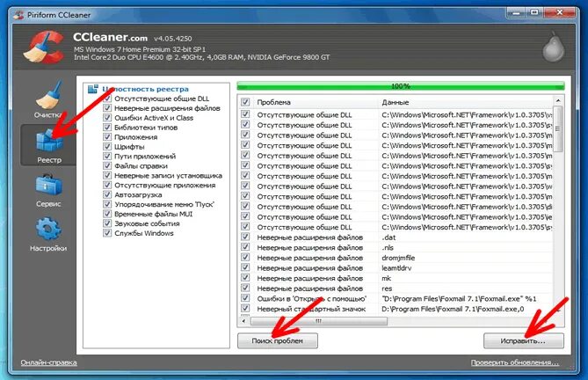The height and width of the screenshot is (380, 588).
Task: Maximize the CCleaner window
Action: click(534, 13)
